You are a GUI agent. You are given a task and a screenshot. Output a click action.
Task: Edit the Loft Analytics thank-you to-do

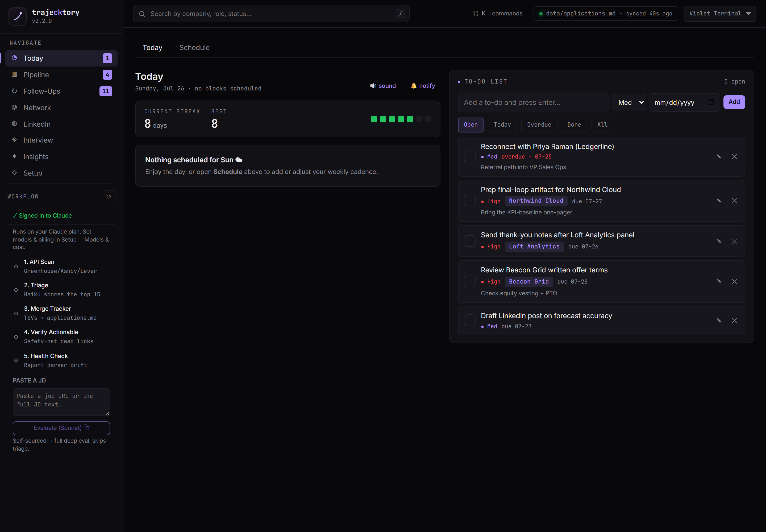[719, 241]
